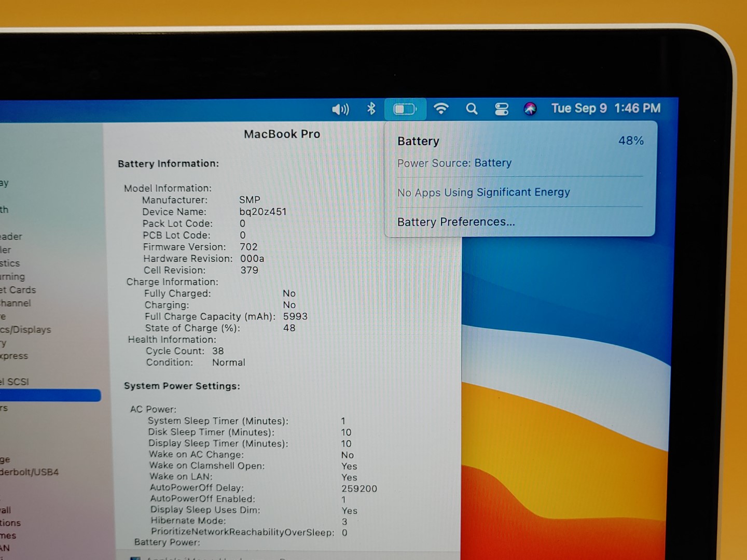Click the MacBook Pro window title
The height and width of the screenshot is (560, 747).
[282, 134]
